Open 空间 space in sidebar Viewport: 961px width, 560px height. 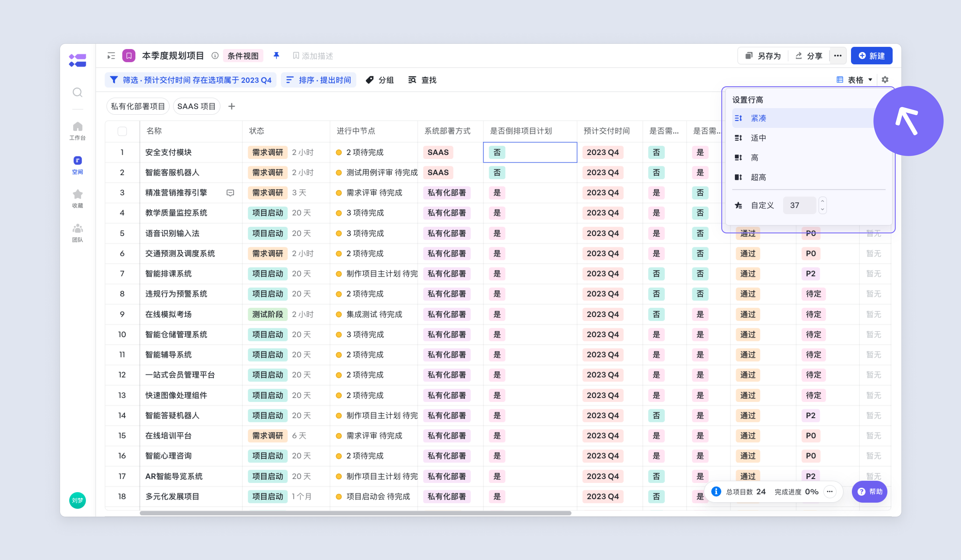pyautogui.click(x=77, y=165)
